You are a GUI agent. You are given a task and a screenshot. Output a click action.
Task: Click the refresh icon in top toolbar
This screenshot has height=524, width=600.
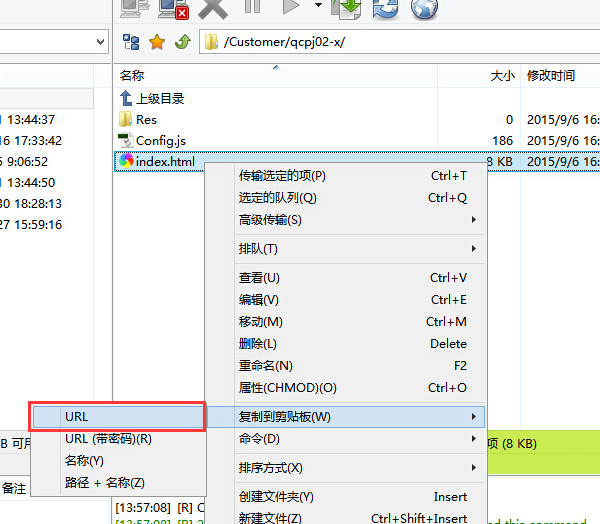(x=385, y=8)
